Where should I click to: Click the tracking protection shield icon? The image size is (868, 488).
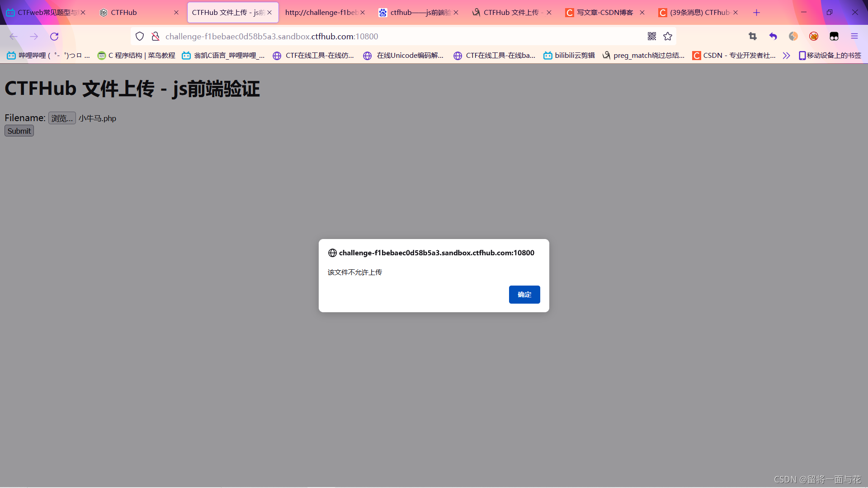(140, 37)
